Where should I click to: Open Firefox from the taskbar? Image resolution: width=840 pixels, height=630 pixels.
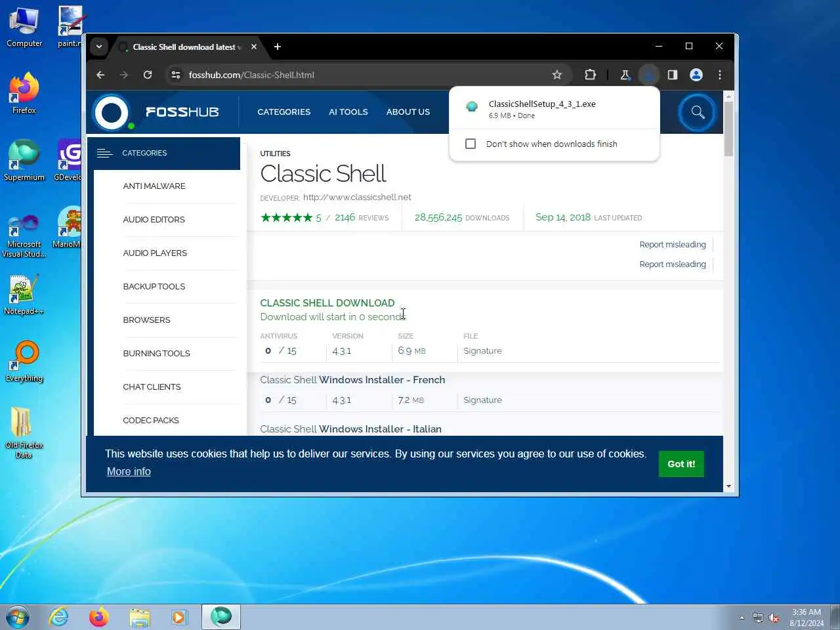point(99,617)
